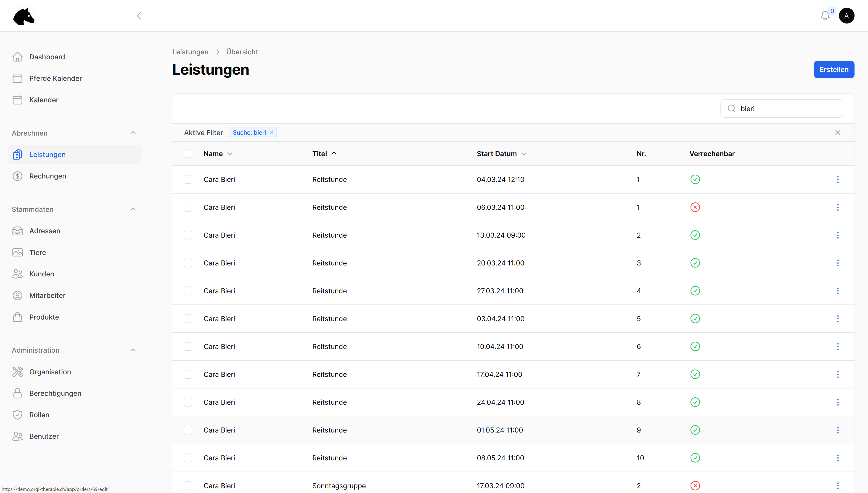
Task: Click the Benutzer users icon
Action: point(17,436)
